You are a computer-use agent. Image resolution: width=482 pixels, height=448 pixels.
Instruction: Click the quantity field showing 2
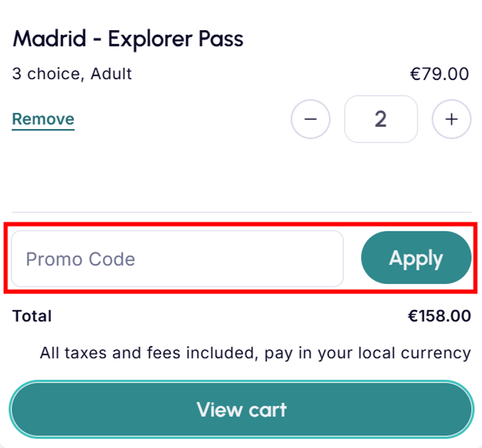pos(381,119)
